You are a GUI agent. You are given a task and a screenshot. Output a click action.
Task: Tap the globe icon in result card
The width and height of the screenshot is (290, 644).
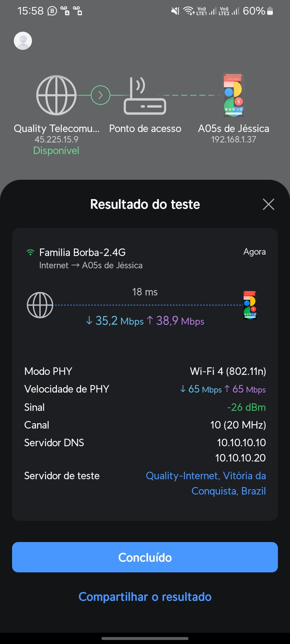click(x=40, y=305)
